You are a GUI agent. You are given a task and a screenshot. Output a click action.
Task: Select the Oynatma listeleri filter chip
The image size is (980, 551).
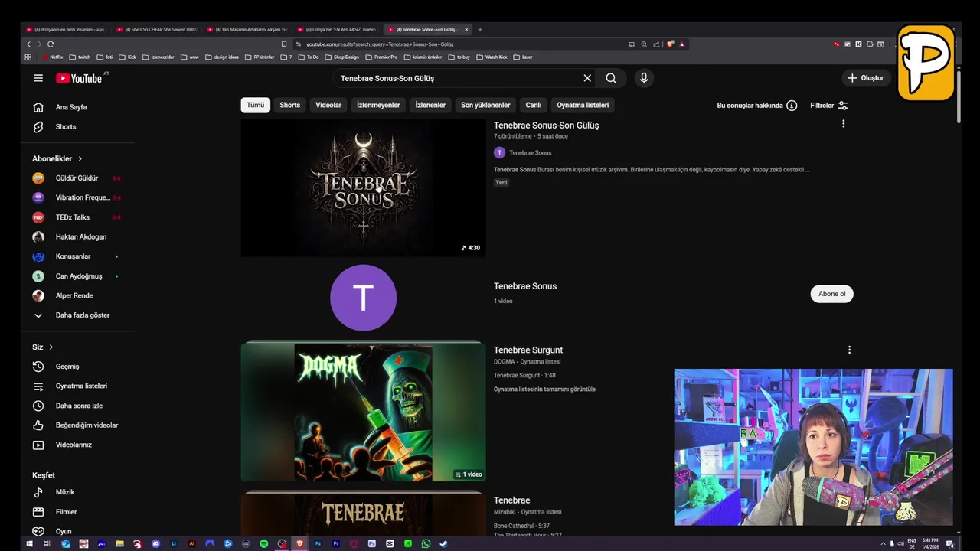[583, 105]
